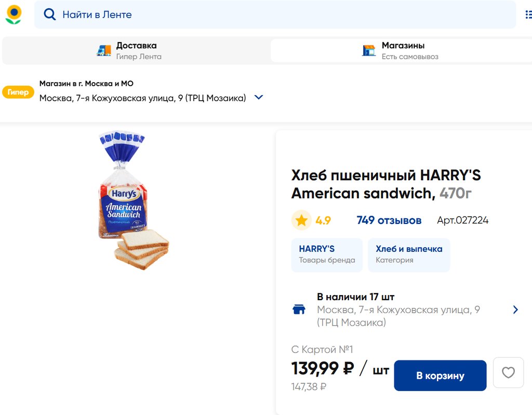
Task: Add product to favorites with heart icon
Action: (x=508, y=372)
